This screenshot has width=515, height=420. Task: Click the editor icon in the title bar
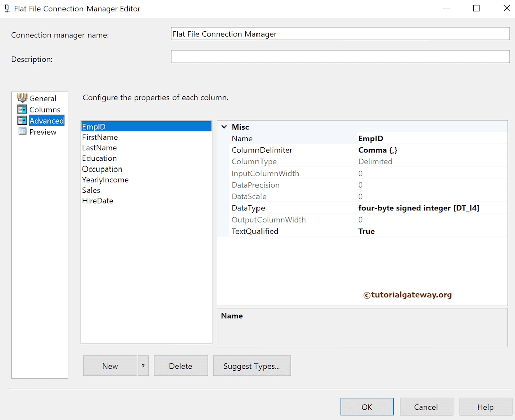[x=7, y=8]
